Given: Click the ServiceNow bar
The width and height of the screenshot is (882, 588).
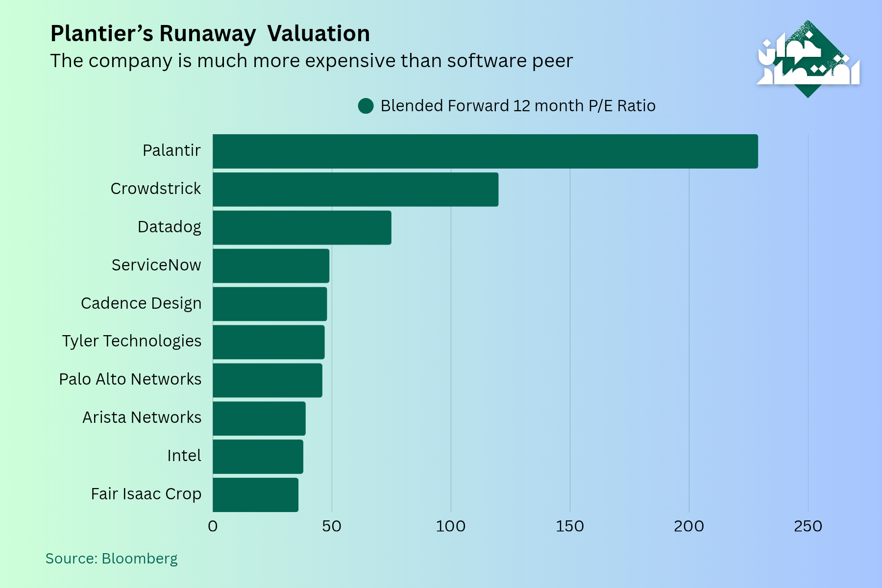Looking at the screenshot, I should (x=271, y=266).
